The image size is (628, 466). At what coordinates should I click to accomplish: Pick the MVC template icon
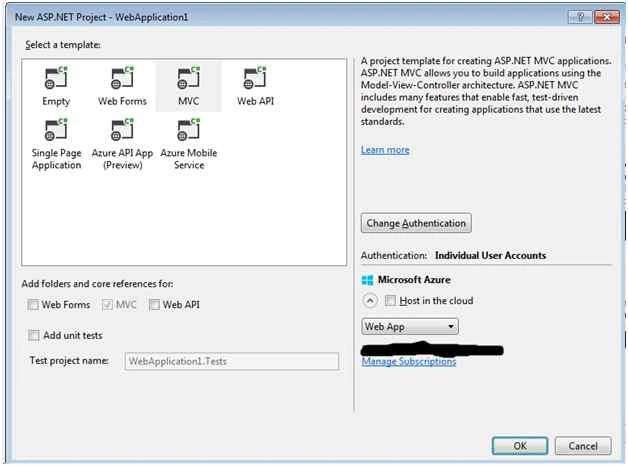pos(188,78)
